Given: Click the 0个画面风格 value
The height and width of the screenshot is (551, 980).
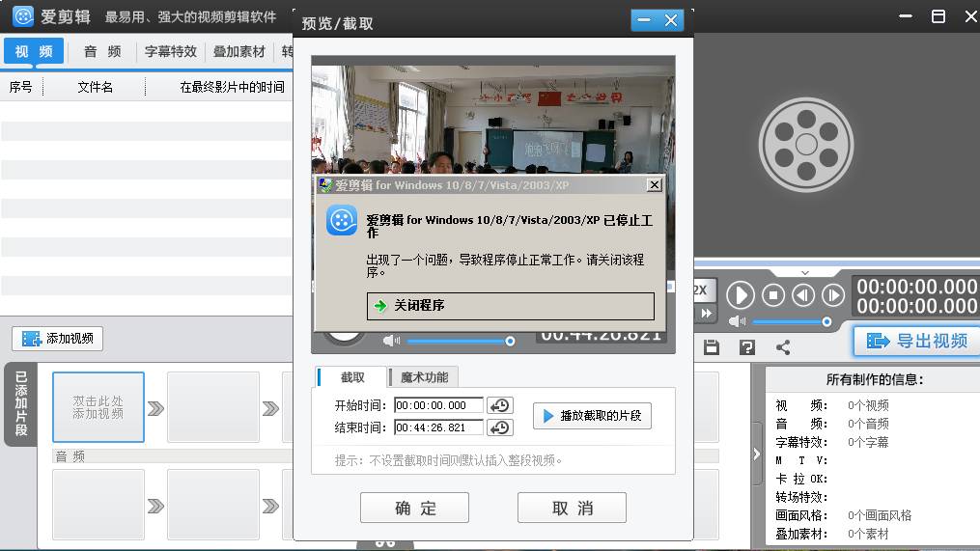Looking at the screenshot, I should pyautogui.click(x=880, y=515).
